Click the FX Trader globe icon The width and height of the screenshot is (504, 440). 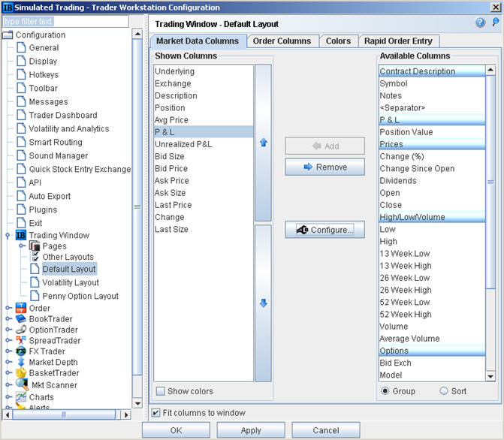[x=21, y=351]
